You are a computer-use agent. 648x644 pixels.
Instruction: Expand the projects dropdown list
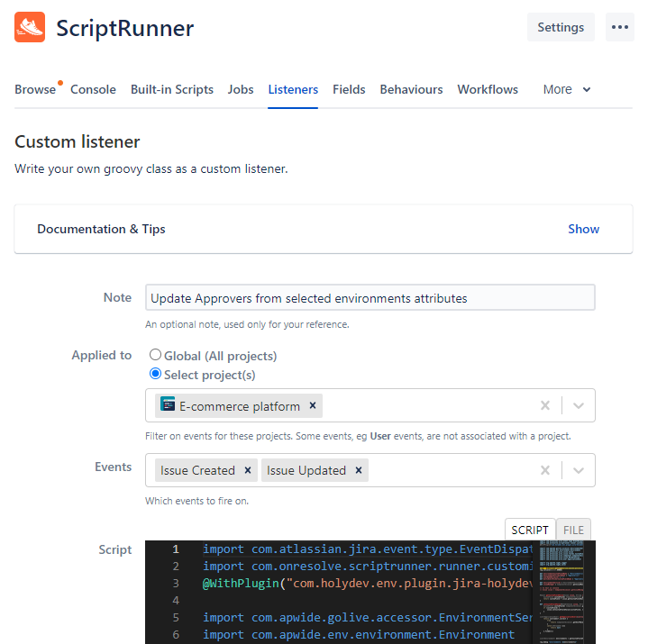click(x=579, y=406)
